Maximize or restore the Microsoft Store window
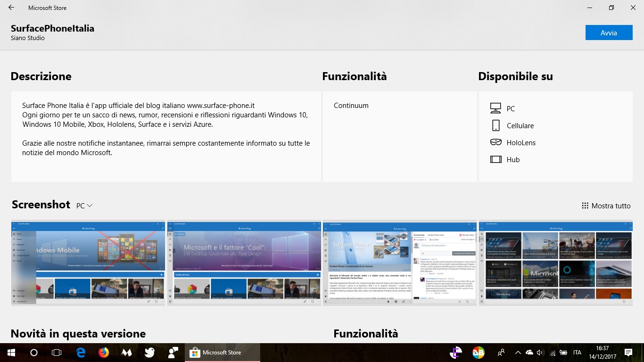The image size is (644, 362). click(611, 8)
